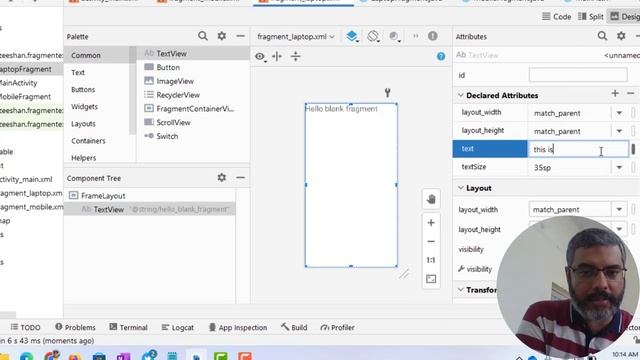640x360 pixels.
Task: Open Component Tree settings gear
Action: point(222,178)
